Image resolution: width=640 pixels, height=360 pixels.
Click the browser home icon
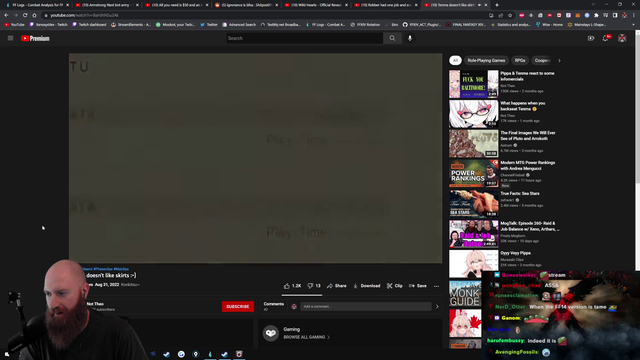pos(34,15)
